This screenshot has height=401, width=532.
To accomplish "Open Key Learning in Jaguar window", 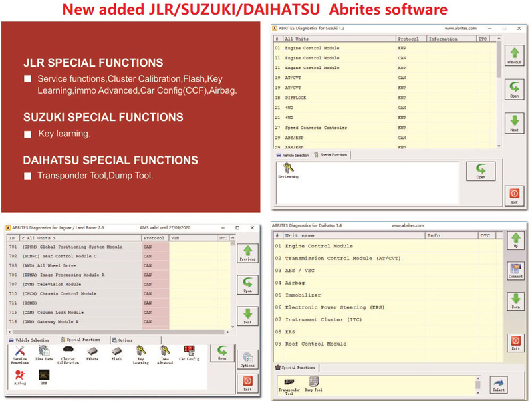I will click(141, 355).
